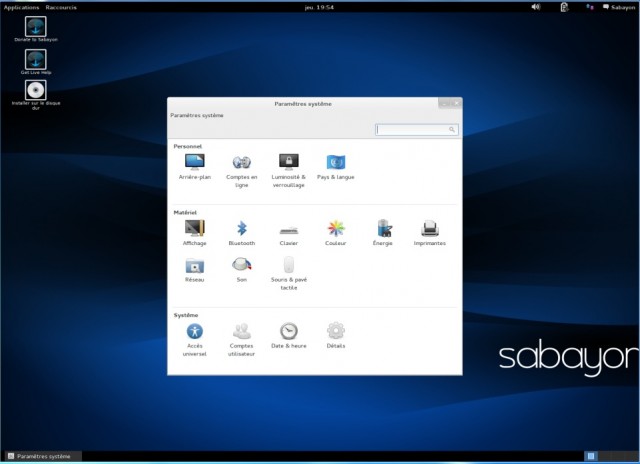Open Comptes en ligne panel
640x464 pixels.
(x=242, y=171)
